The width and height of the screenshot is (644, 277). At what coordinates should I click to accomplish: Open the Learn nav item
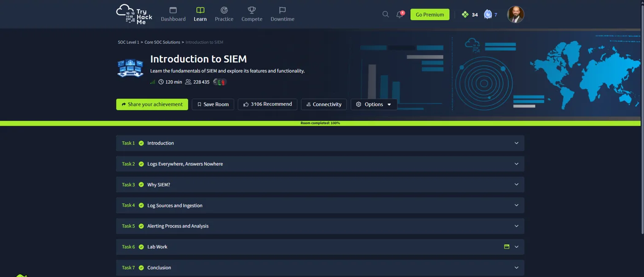point(200,14)
